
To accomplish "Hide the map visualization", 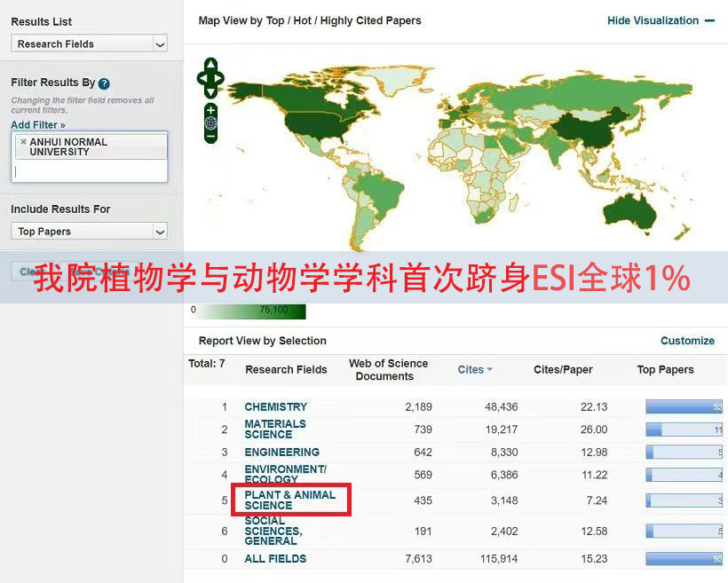I will click(x=653, y=20).
